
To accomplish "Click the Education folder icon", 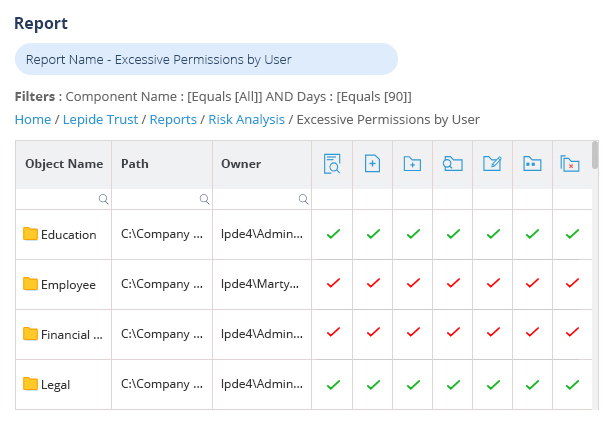I will pos(30,234).
